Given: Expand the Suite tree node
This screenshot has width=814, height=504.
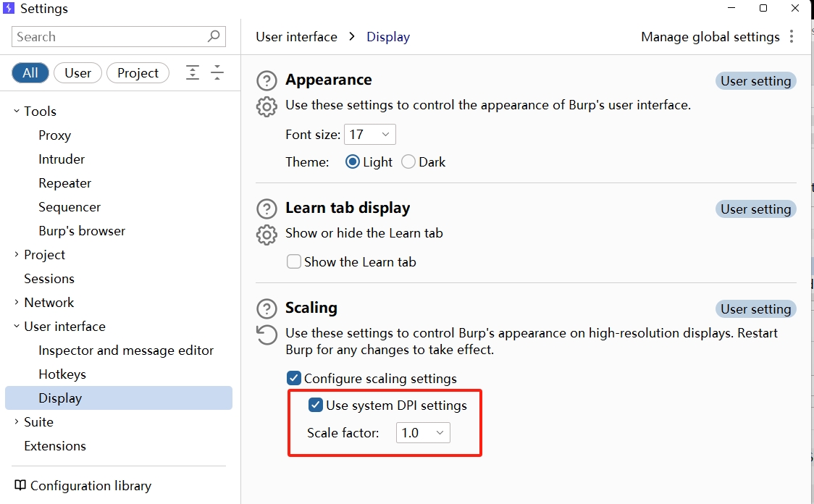Looking at the screenshot, I should tap(17, 421).
